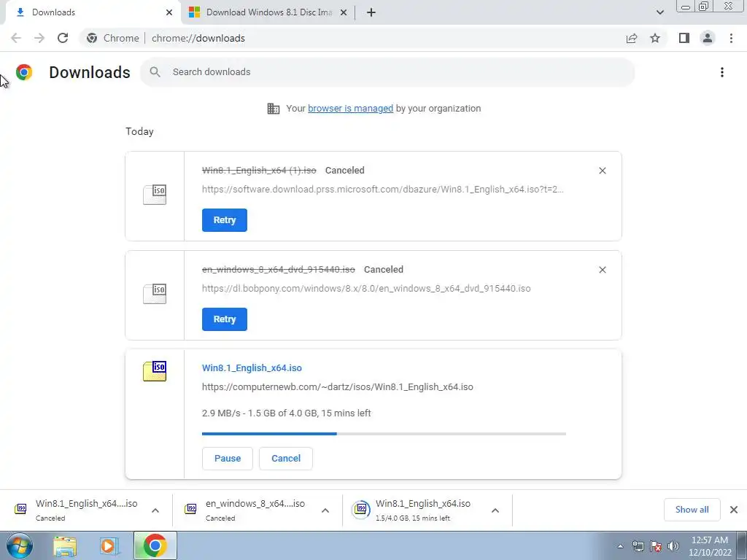Open Windows Explorer from the taskbar
This screenshot has height=560, width=747.
(x=65, y=545)
